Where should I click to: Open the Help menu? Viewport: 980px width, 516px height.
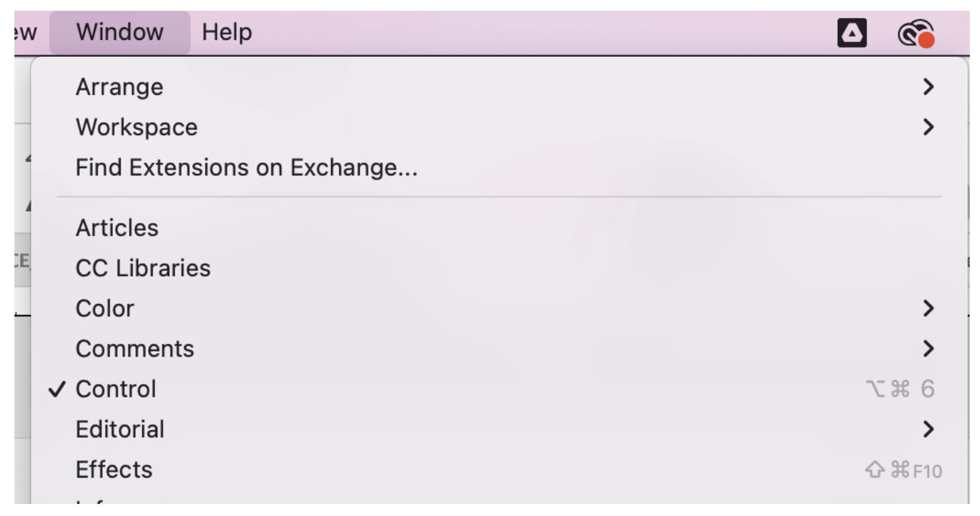226,32
